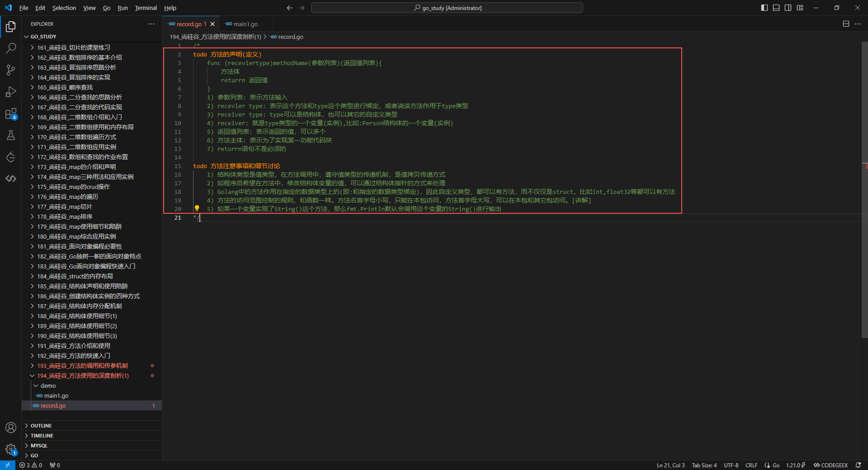
Task: Expand folder 173_尚硅谷_map的介绍和声明
Action: [x=92, y=167]
